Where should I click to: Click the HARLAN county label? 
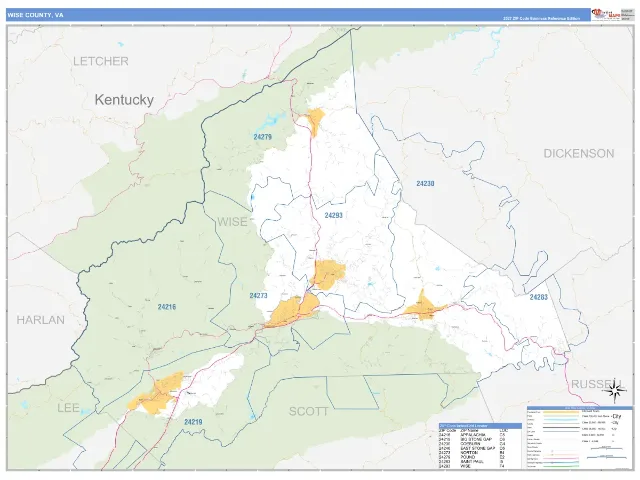click(40, 320)
